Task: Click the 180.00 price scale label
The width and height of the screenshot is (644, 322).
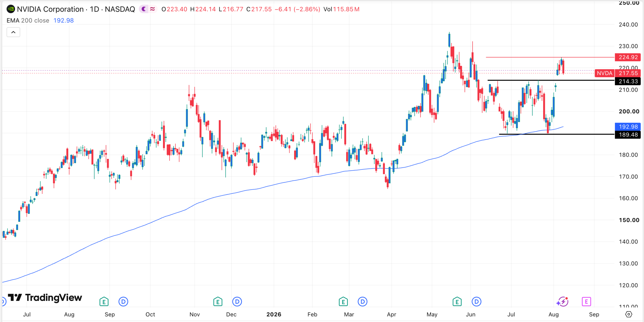Action: coord(628,155)
